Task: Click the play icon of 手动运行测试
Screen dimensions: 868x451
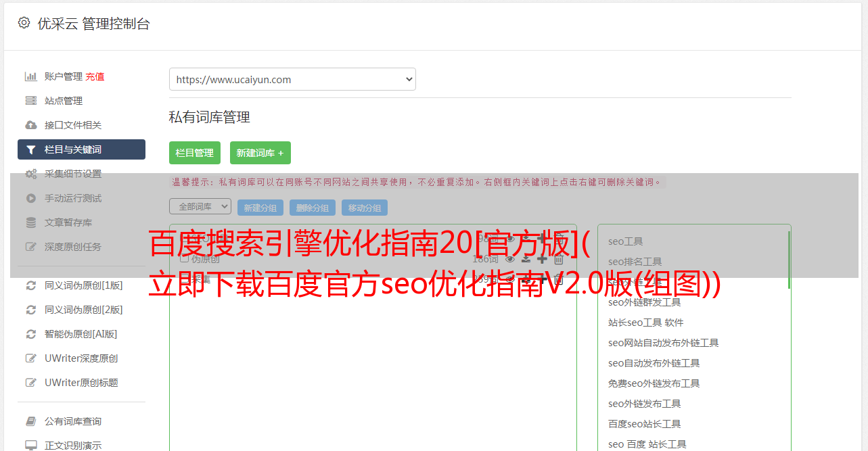Action: click(31, 198)
